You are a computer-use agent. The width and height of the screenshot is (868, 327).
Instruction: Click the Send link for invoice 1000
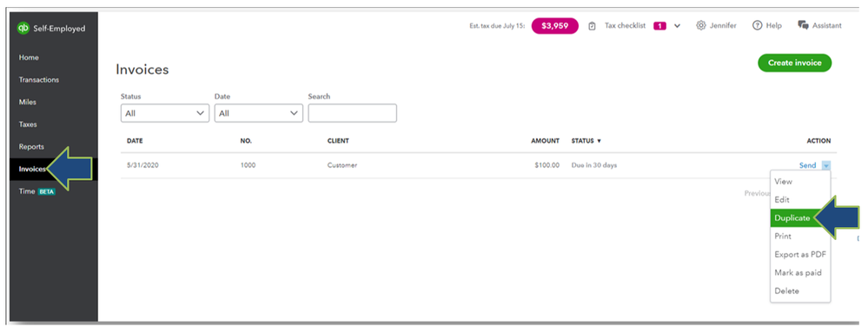(x=808, y=165)
